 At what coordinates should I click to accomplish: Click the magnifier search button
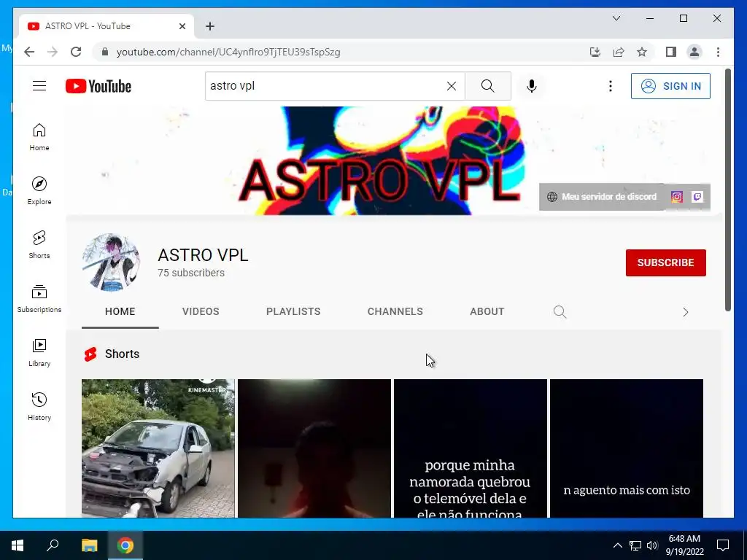pos(488,86)
